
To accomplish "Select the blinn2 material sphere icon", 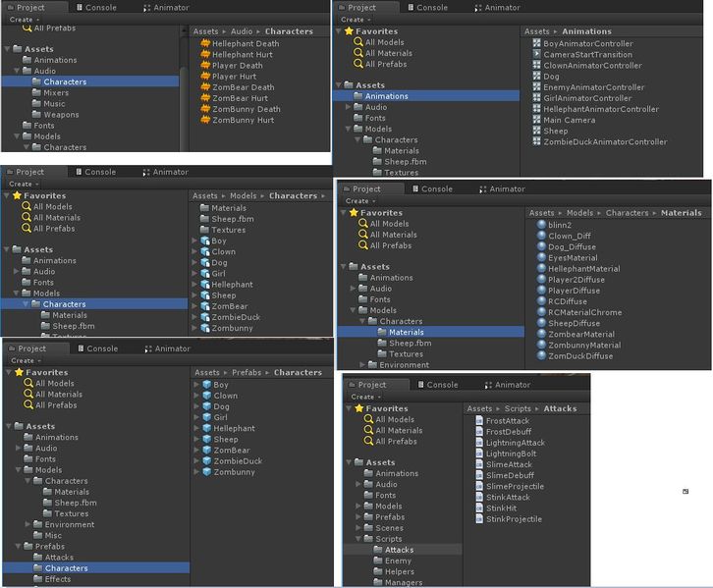I will coord(541,225).
